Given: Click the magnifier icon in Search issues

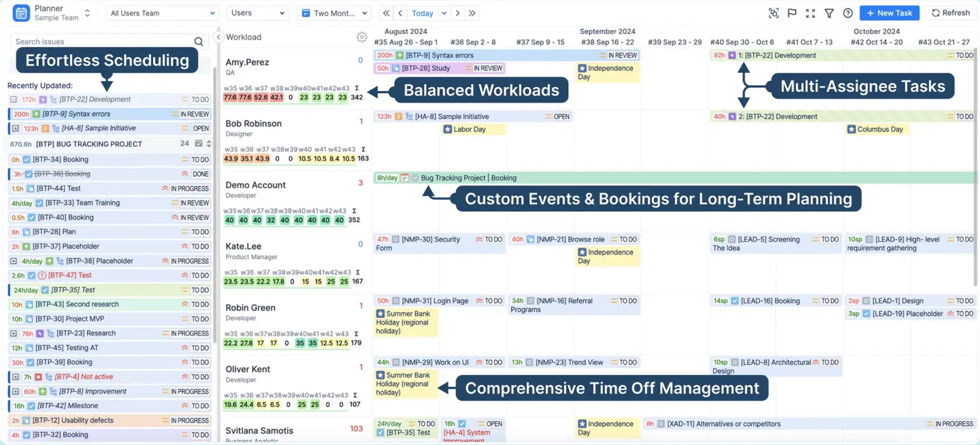Looking at the screenshot, I should [x=198, y=41].
